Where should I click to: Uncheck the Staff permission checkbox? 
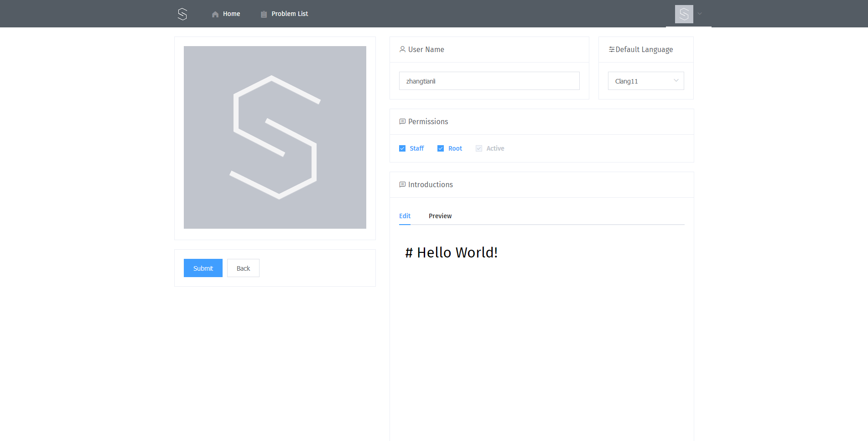pyautogui.click(x=402, y=148)
